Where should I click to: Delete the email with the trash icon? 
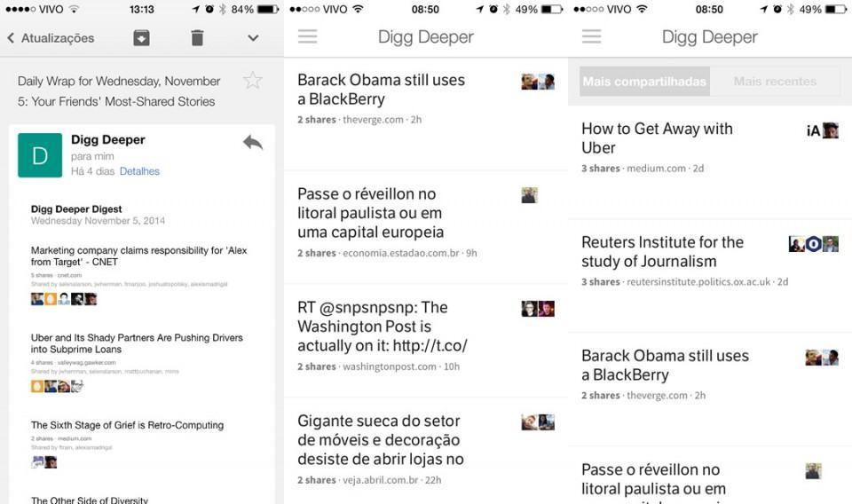(197, 38)
